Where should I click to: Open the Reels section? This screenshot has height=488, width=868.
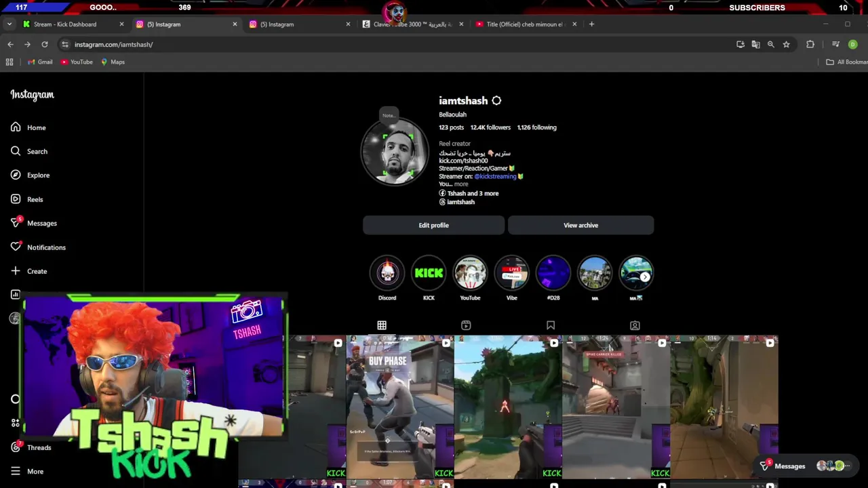[27, 199]
